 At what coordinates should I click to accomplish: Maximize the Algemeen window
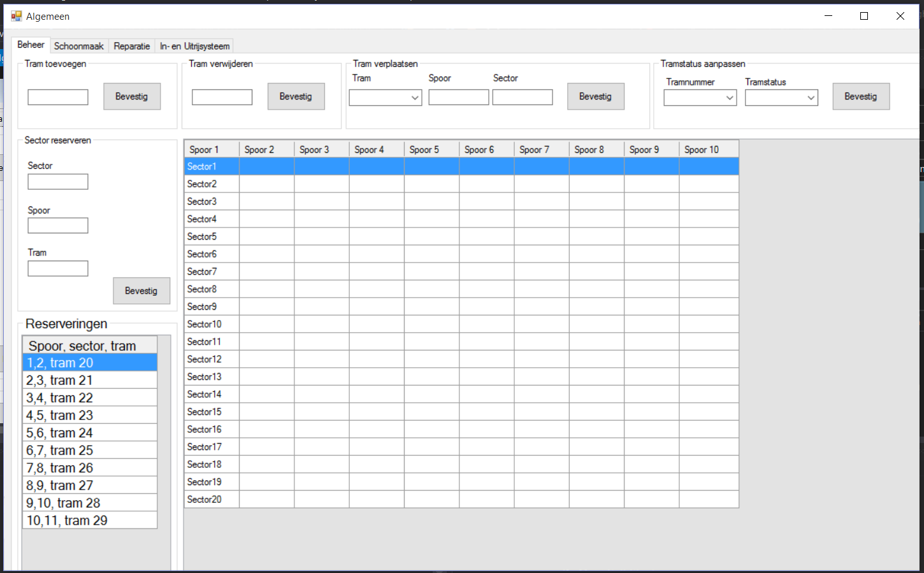(x=864, y=16)
